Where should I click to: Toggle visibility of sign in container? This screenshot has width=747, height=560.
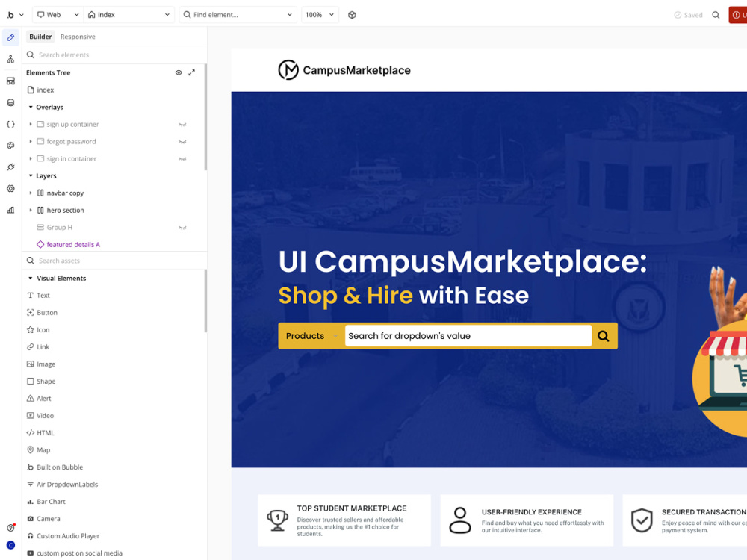[182, 158]
